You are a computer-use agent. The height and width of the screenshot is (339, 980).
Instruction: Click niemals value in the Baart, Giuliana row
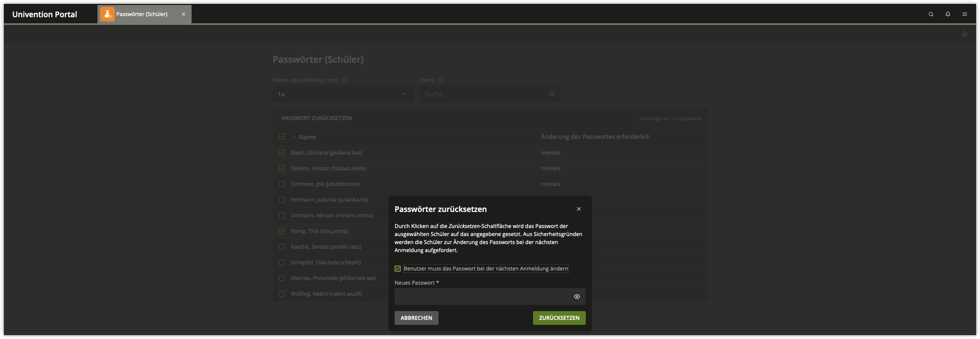551,153
